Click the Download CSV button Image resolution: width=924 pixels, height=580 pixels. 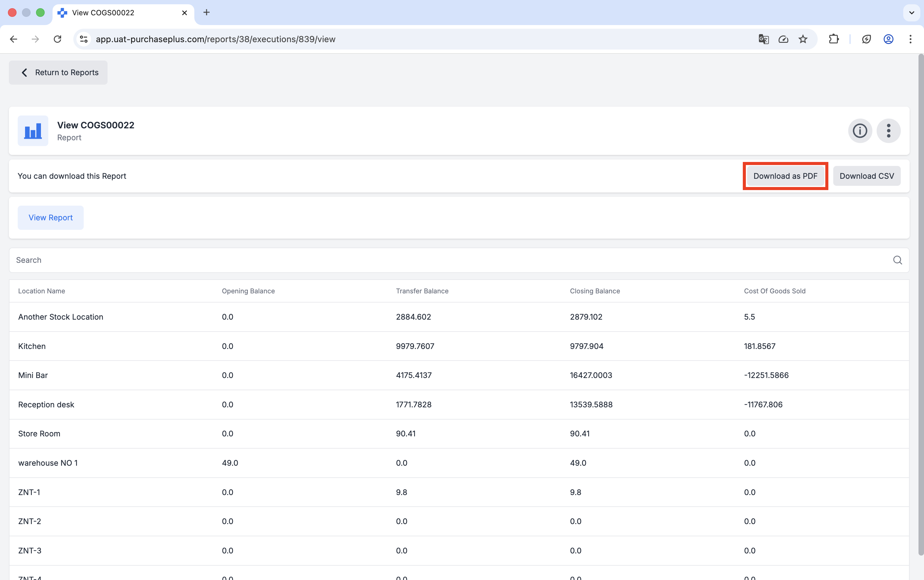(867, 176)
